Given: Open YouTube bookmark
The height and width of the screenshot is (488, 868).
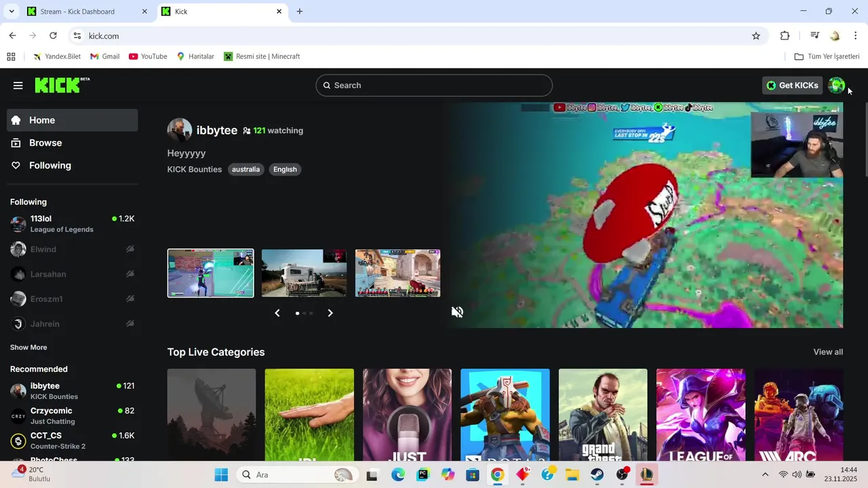Looking at the screenshot, I should (148, 56).
